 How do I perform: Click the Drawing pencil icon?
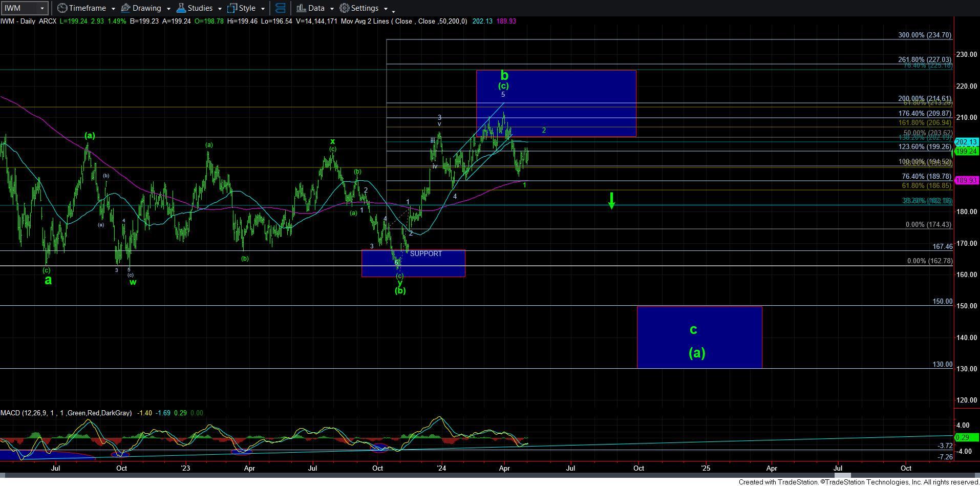pos(125,8)
